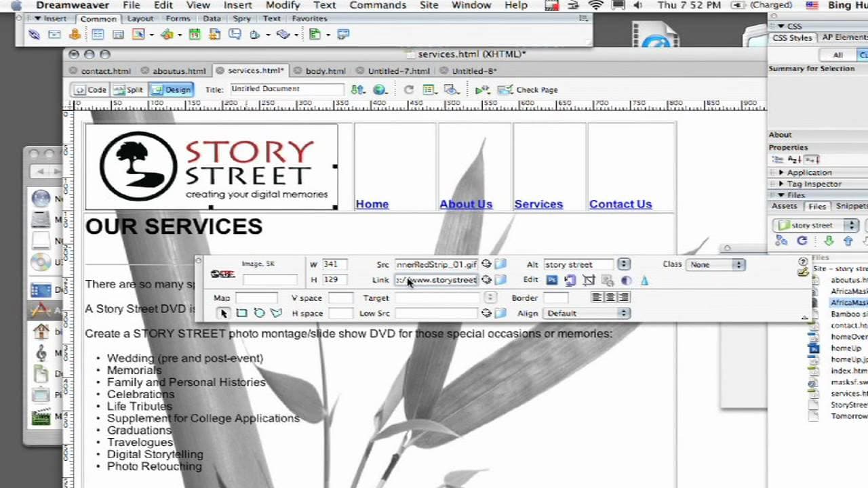The image size is (868, 488).
Task: Click the Insert Date icon
Action: pyautogui.click(x=195, y=35)
